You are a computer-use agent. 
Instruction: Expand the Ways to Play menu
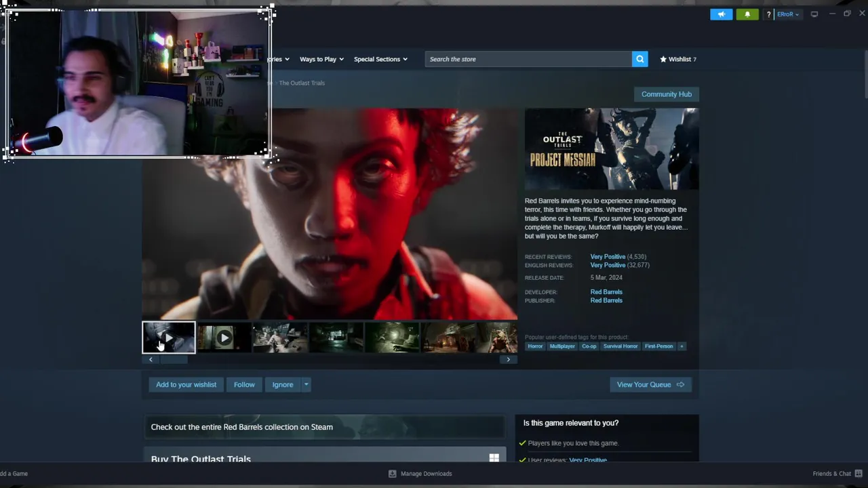click(x=321, y=59)
